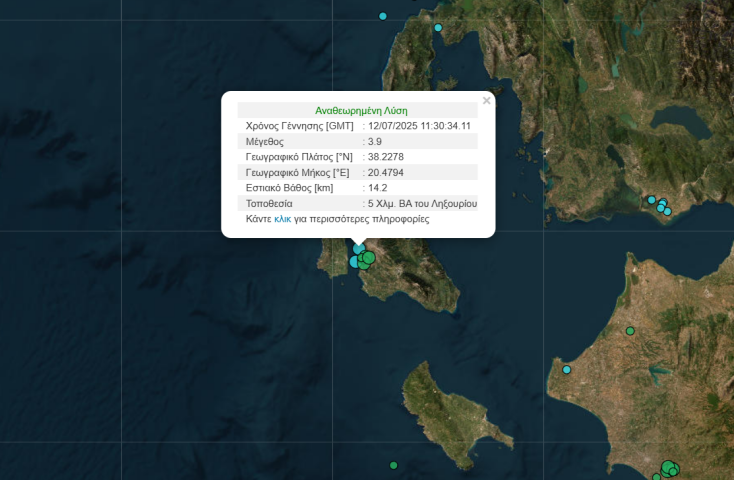Click cyan marker on western Peloponnese coast
Viewport: 734px width, 480px height.
[x=567, y=369]
